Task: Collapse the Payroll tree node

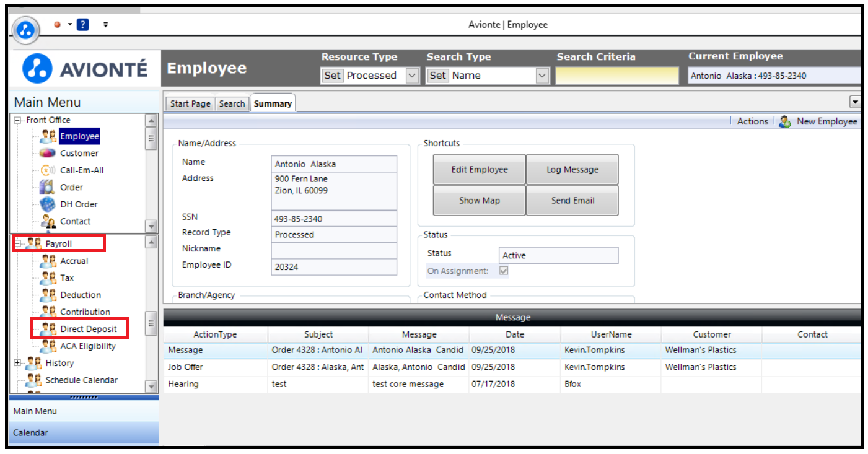Action: [17, 244]
